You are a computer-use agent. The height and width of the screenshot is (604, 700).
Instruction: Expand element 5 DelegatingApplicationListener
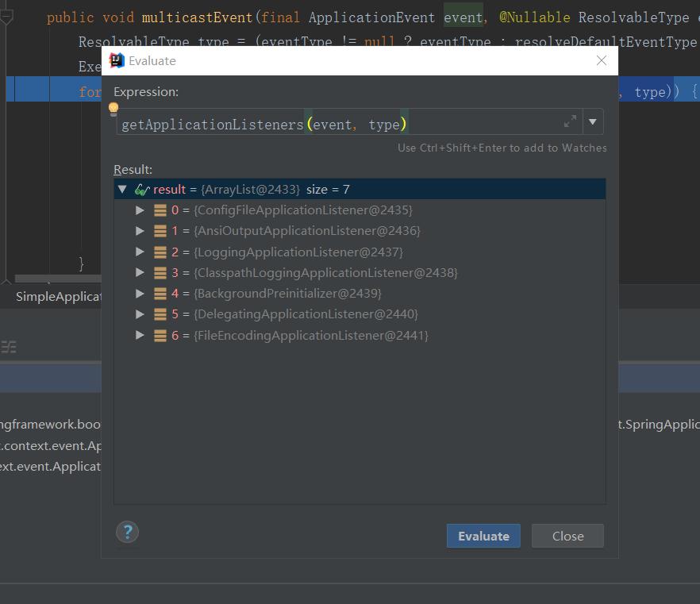pos(140,314)
